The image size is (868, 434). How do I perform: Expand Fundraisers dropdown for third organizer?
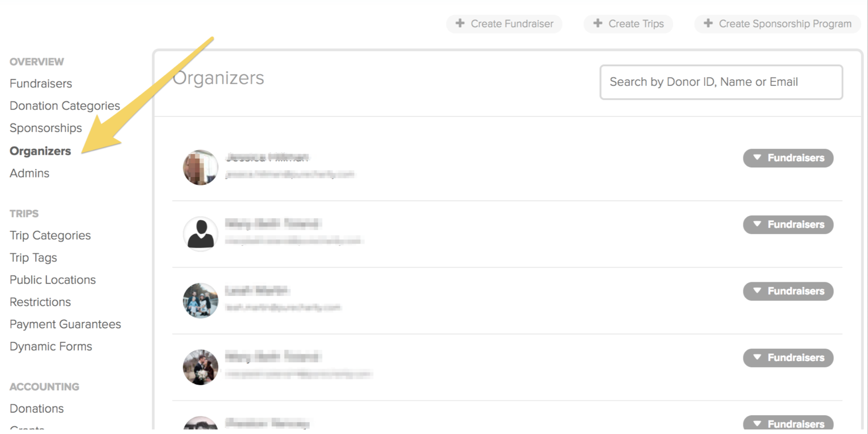click(788, 291)
